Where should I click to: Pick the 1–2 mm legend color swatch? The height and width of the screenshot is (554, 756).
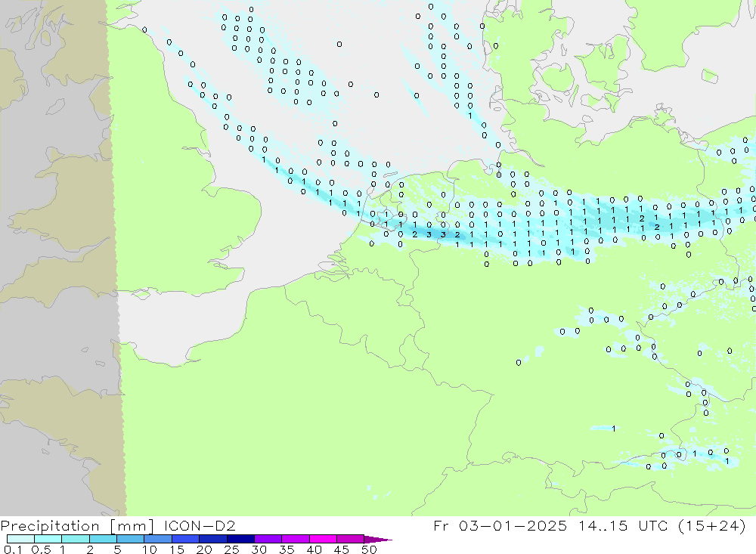(76, 539)
